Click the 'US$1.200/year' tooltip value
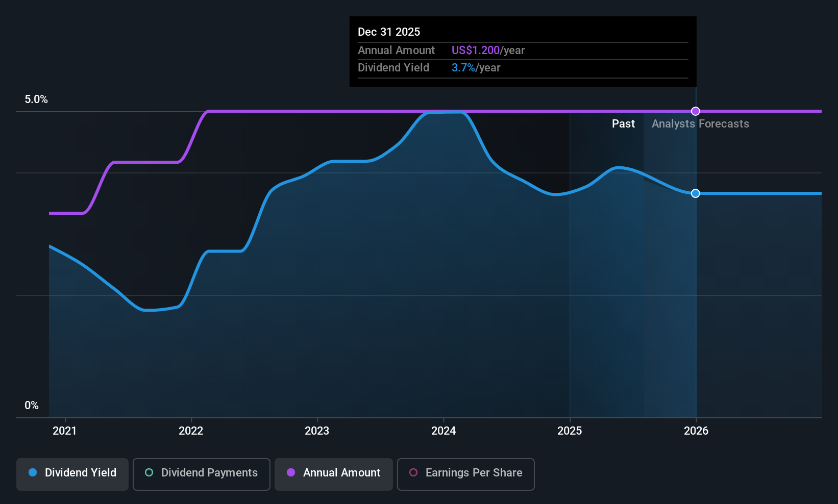The height and width of the screenshot is (504, 838). pos(488,51)
